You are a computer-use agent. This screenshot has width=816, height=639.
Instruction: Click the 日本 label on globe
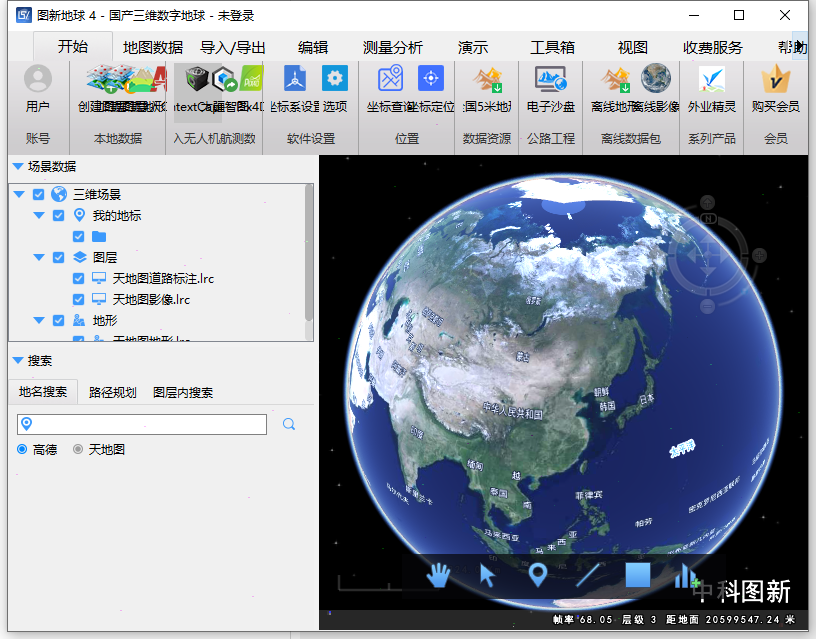click(647, 400)
